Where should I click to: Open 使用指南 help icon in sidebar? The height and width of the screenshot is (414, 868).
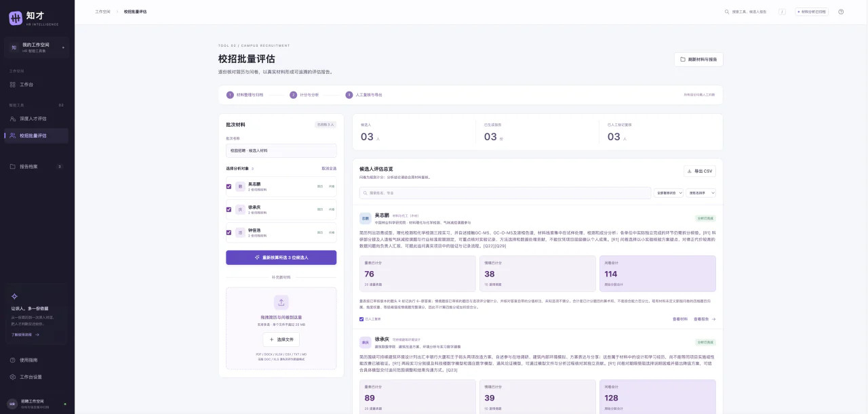[x=12, y=360]
